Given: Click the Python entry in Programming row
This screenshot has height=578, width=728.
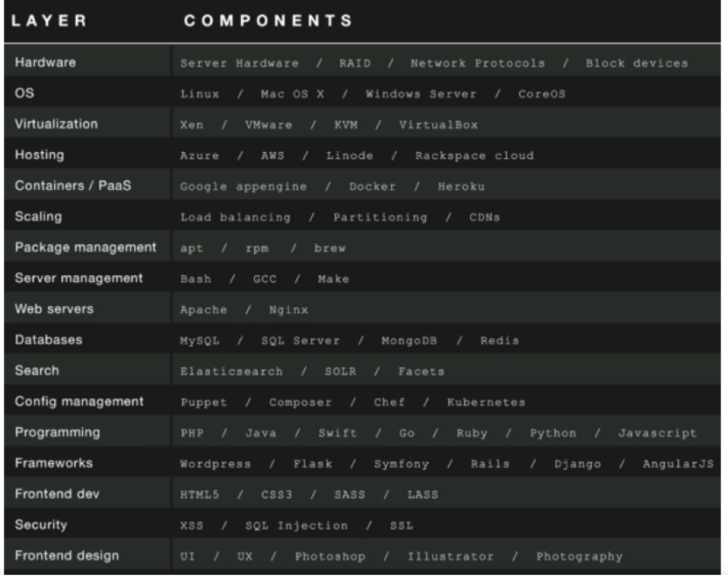Looking at the screenshot, I should point(553,433).
